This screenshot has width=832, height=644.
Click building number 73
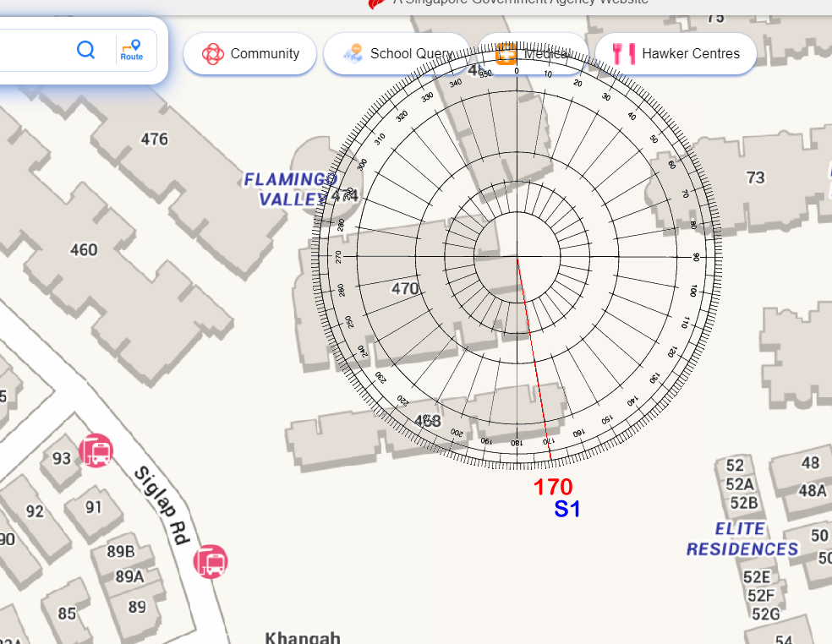tap(754, 177)
